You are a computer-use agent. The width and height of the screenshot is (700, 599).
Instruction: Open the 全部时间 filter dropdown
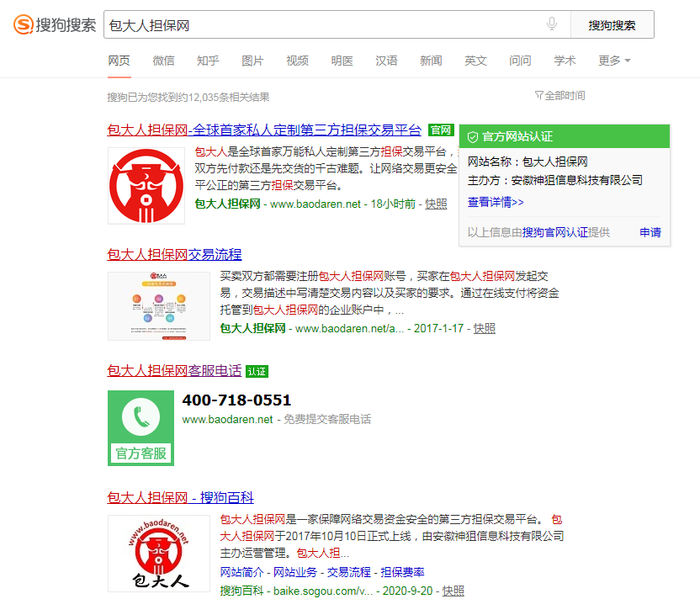point(559,96)
